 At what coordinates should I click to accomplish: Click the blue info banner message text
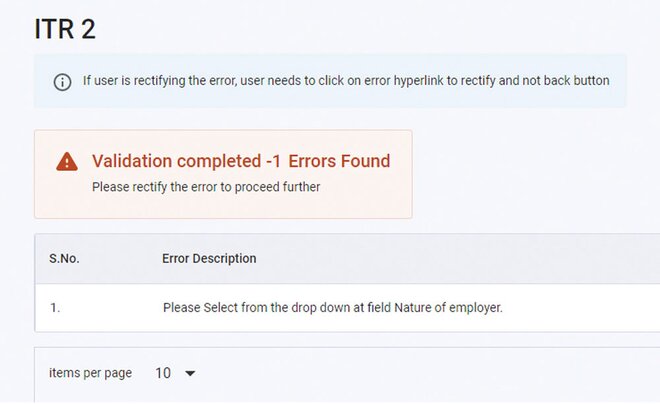point(345,81)
